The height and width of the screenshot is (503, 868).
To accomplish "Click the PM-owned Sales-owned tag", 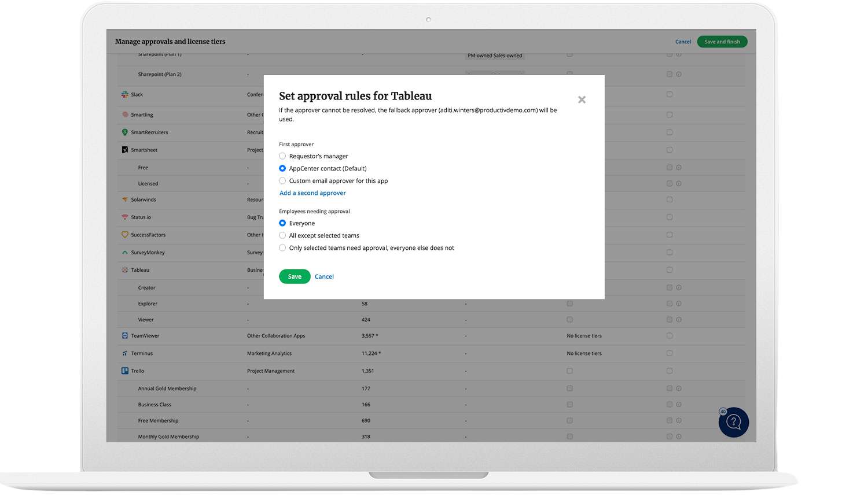I will pyautogui.click(x=495, y=56).
